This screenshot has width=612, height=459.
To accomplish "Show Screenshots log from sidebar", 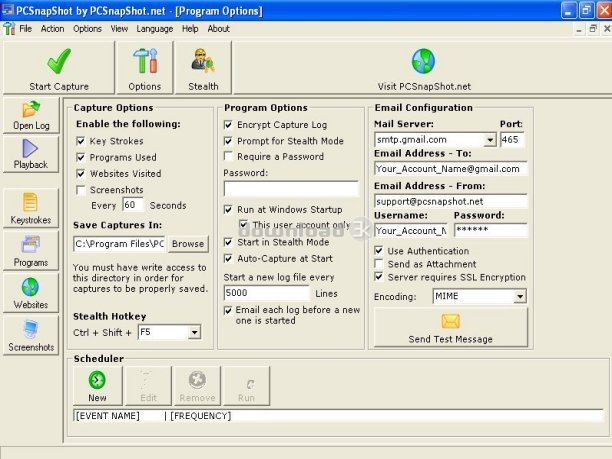I will pos(31,335).
